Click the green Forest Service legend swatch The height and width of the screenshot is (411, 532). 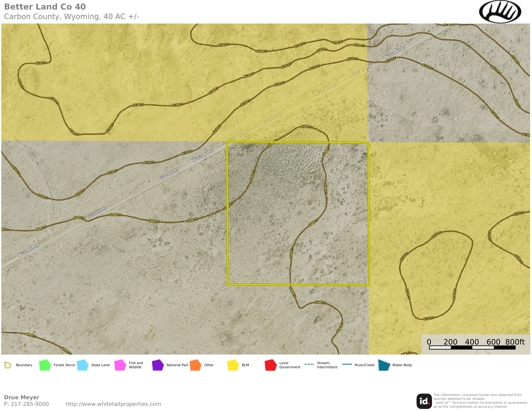[x=45, y=365]
